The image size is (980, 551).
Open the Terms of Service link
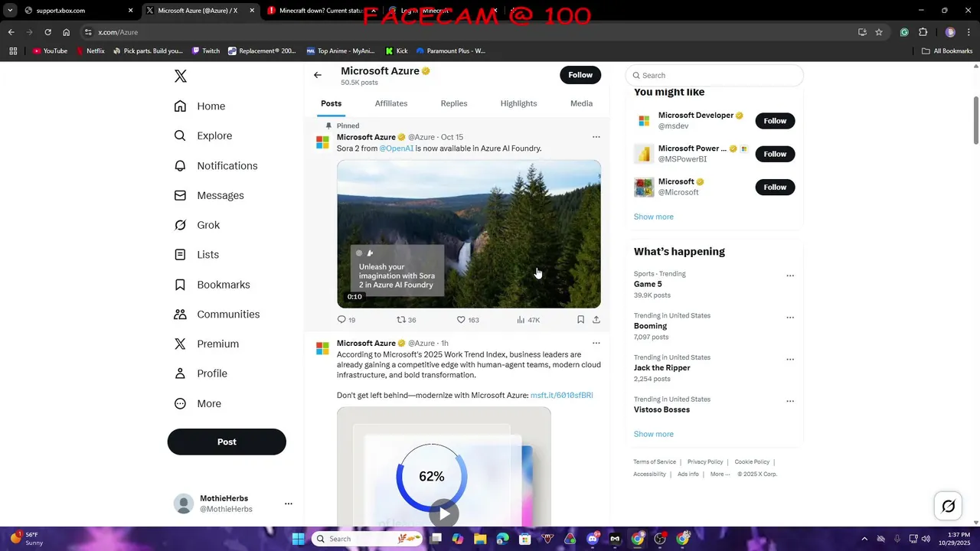[x=655, y=462]
